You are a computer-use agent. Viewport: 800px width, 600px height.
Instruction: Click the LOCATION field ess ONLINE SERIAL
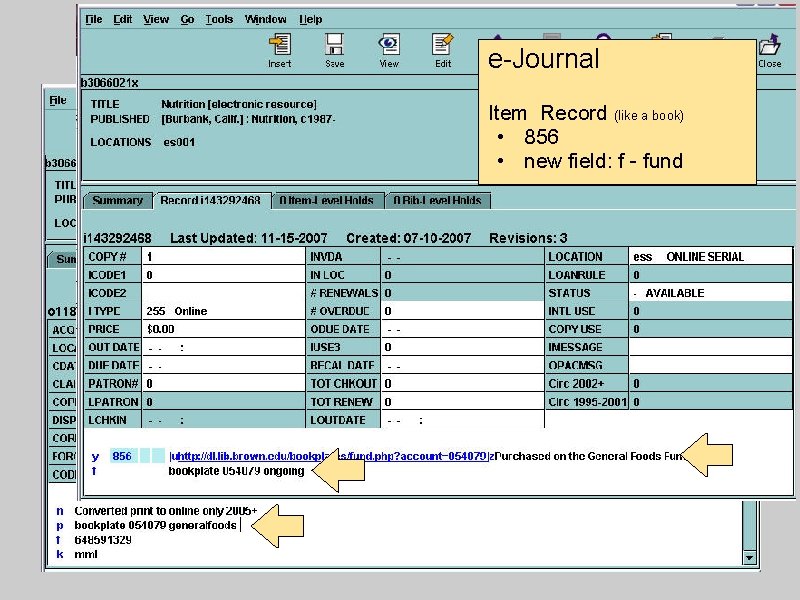coord(711,257)
